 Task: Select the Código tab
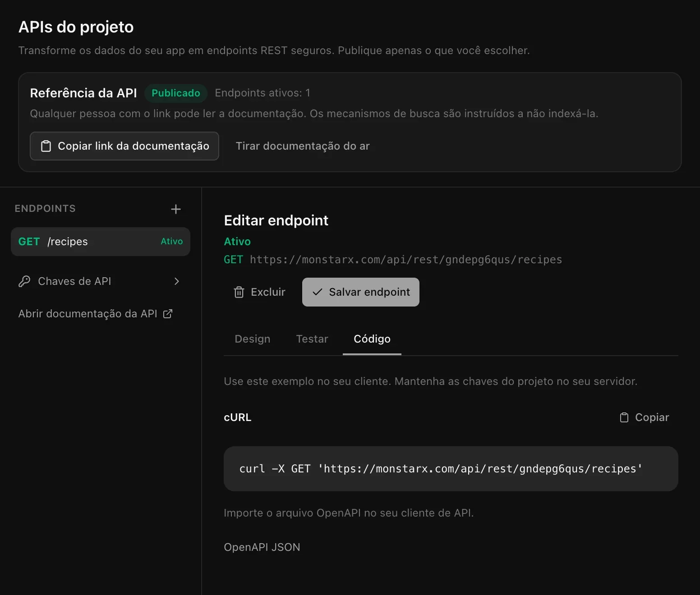point(372,339)
